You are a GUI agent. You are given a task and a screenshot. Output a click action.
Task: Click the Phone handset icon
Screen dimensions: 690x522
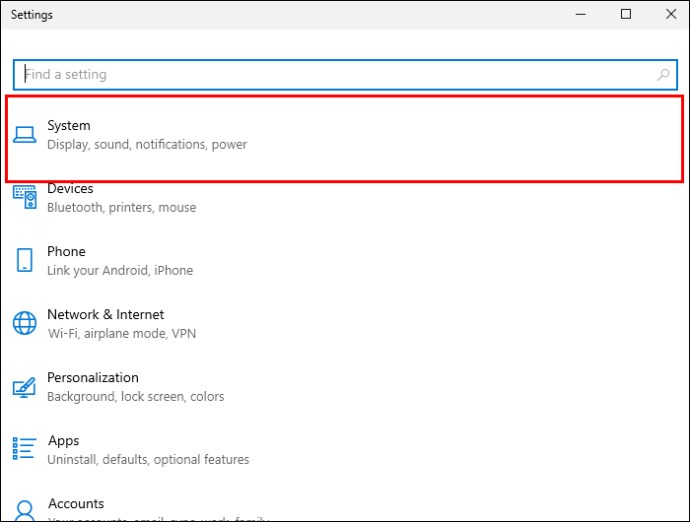tap(25, 261)
